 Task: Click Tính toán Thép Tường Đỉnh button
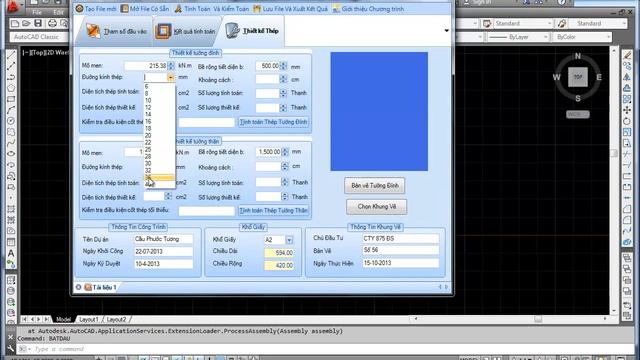[273, 122]
